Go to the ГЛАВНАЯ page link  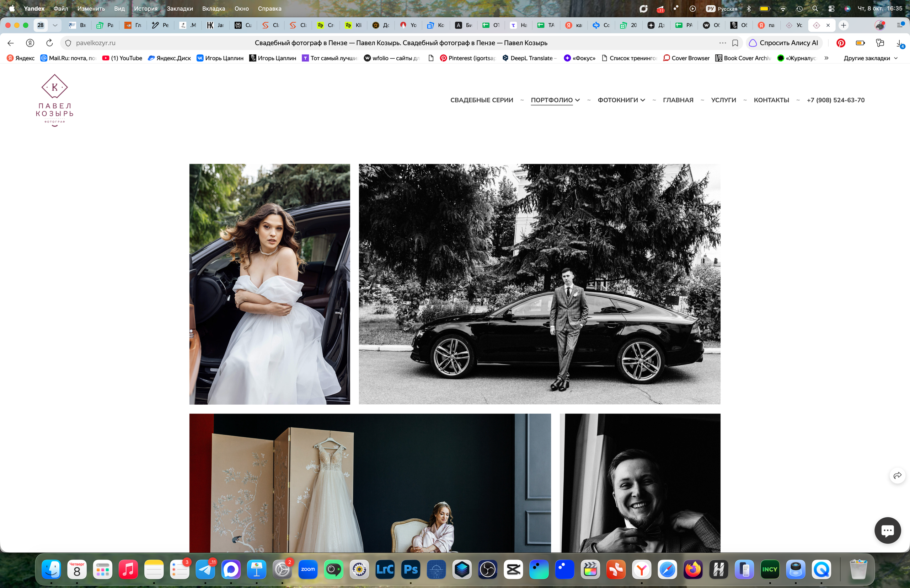[x=678, y=100]
